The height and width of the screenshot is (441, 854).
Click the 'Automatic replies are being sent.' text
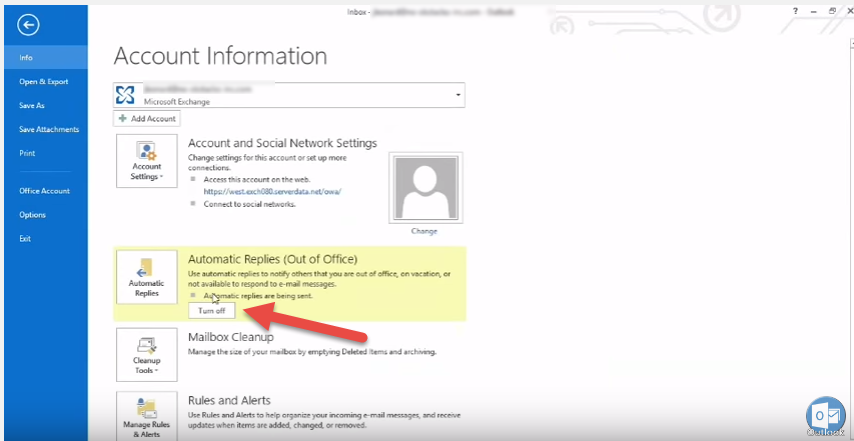pos(258,296)
